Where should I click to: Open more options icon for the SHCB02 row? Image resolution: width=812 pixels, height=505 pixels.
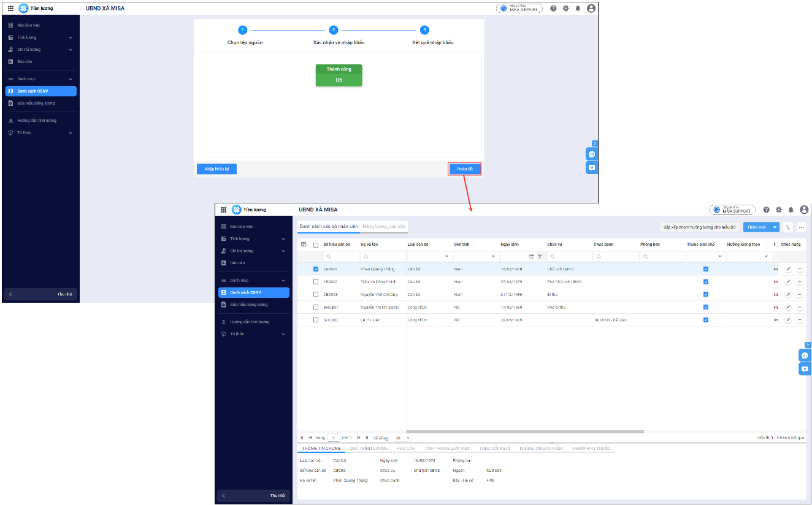799,320
